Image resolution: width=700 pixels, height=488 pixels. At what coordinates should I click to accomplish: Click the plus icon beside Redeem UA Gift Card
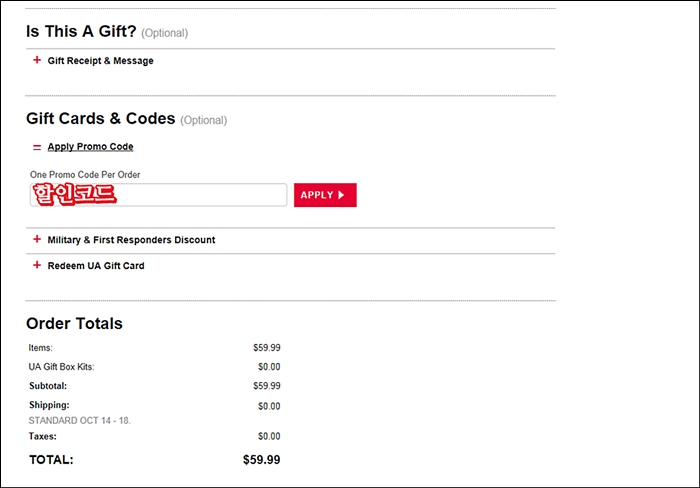(x=37, y=265)
